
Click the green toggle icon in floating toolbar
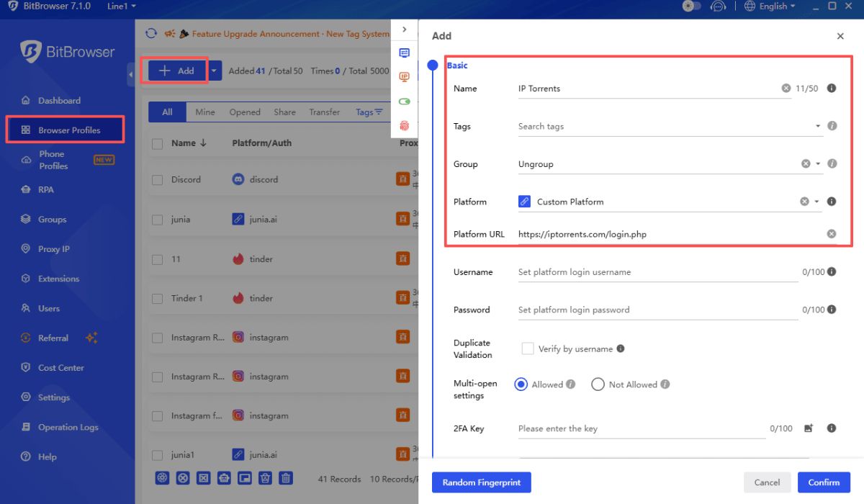coord(404,101)
